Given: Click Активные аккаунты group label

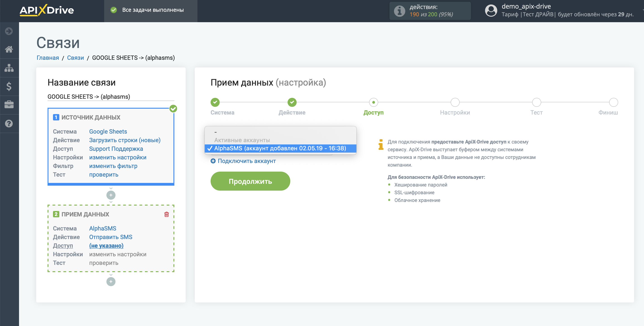Looking at the screenshot, I should tap(242, 140).
